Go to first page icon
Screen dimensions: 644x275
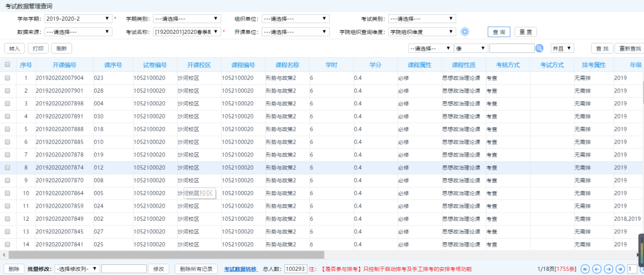[x=586, y=269]
